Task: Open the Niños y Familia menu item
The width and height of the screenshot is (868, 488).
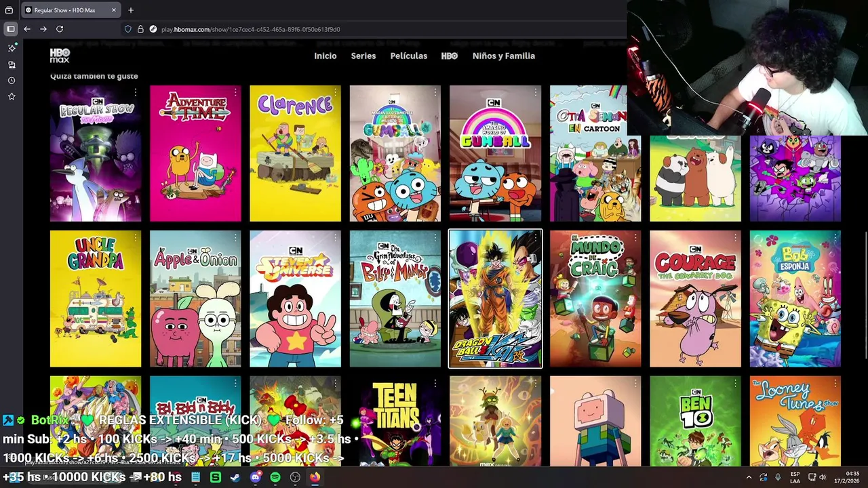Action: click(504, 56)
